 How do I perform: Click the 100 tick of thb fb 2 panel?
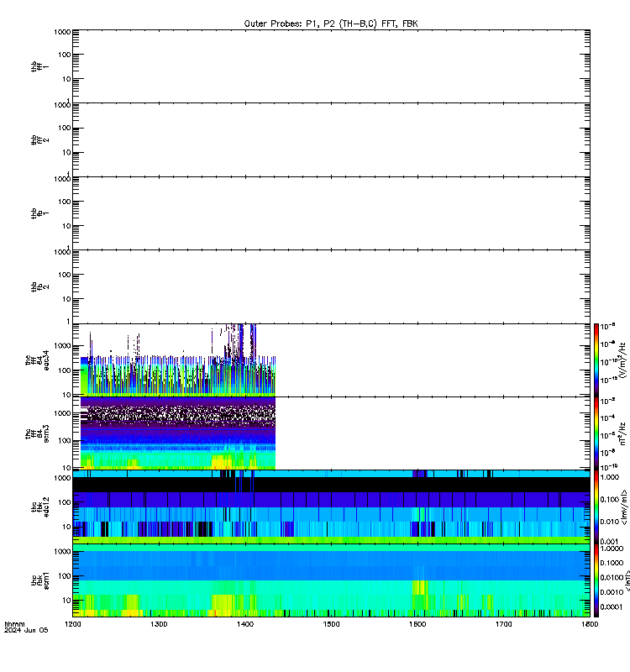pos(65,275)
